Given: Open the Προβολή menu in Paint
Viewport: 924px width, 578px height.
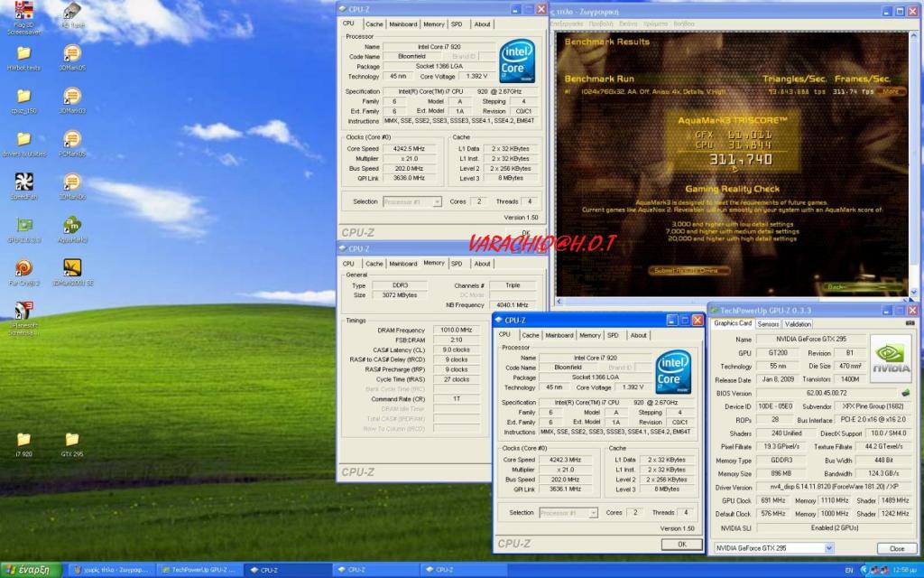Looking at the screenshot, I should tap(601, 24).
